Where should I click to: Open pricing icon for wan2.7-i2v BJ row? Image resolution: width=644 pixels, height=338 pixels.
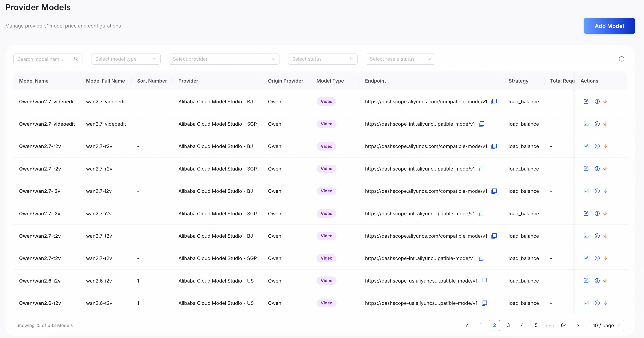coord(597,191)
